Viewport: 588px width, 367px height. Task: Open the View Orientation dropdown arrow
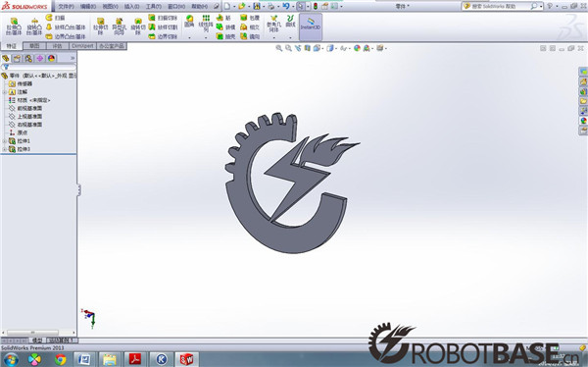322,48
